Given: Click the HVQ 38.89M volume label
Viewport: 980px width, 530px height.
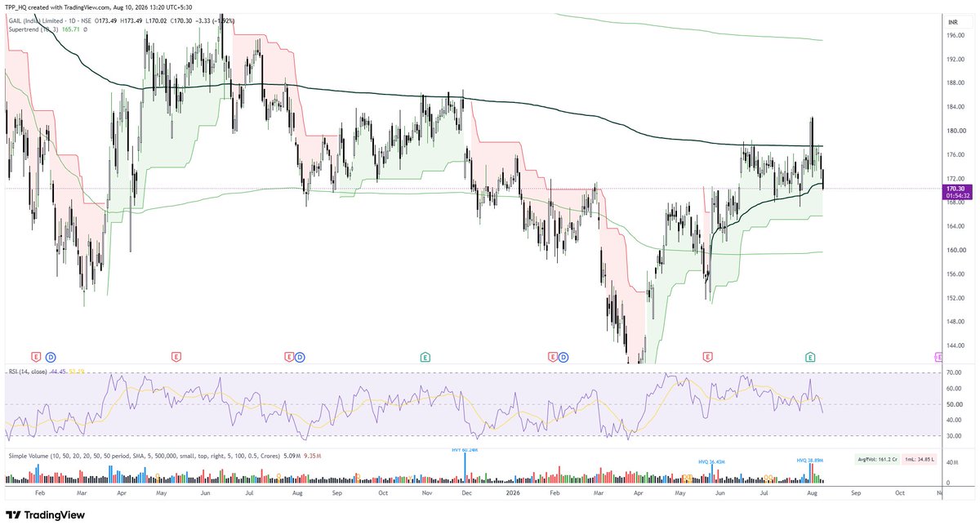Looking at the screenshot, I should point(811,461).
